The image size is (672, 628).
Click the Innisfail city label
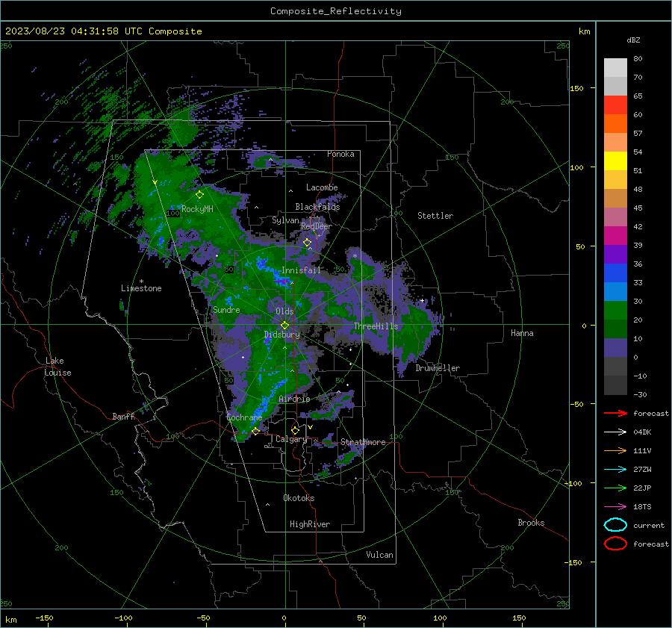coord(301,270)
